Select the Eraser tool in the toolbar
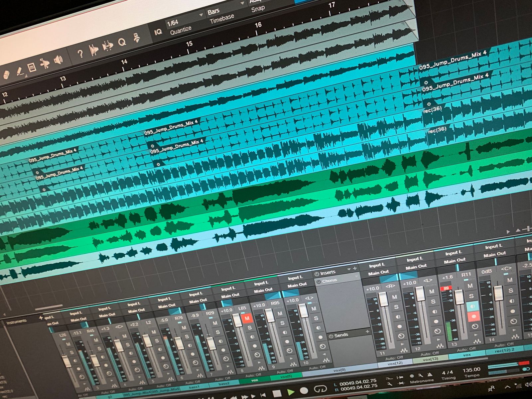The image size is (532, 399). [x=7, y=74]
